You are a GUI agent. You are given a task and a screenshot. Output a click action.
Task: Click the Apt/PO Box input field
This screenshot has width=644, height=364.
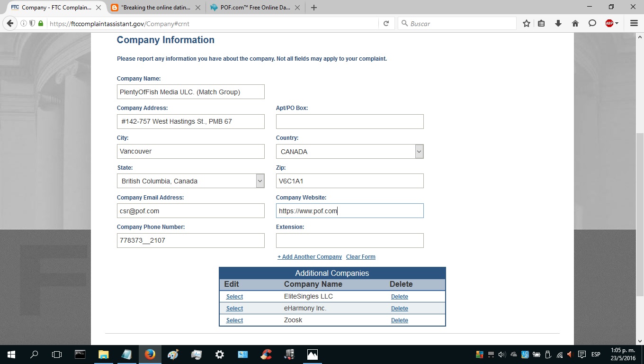[x=350, y=121]
